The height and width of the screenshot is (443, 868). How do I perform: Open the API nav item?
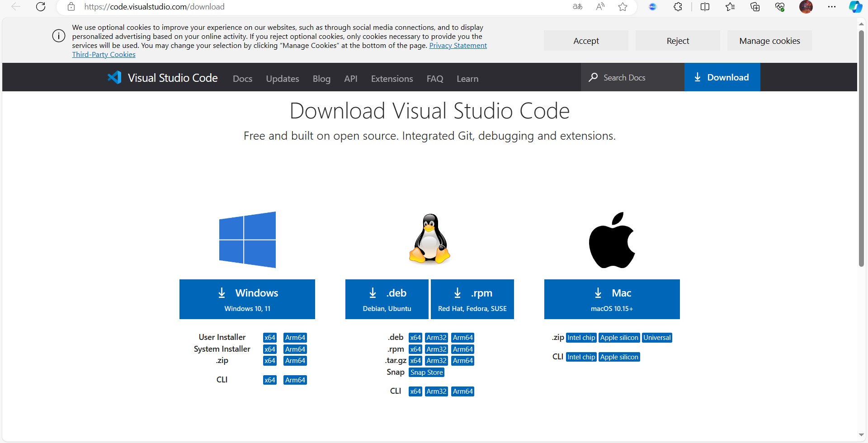click(351, 79)
